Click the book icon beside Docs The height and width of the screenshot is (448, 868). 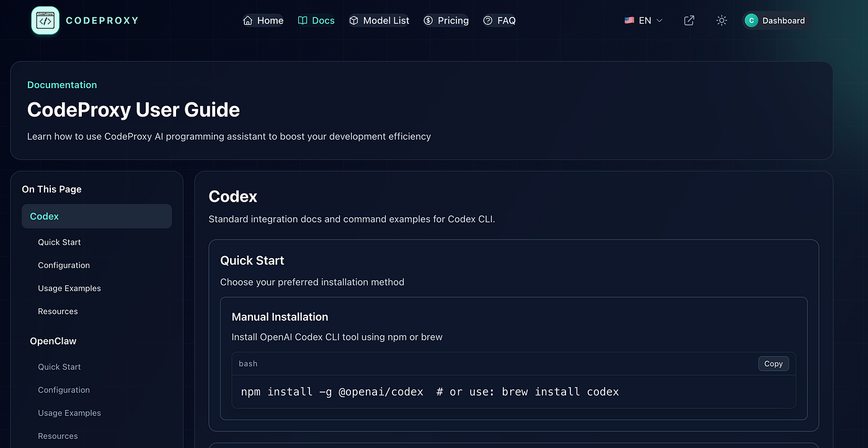[x=303, y=20]
